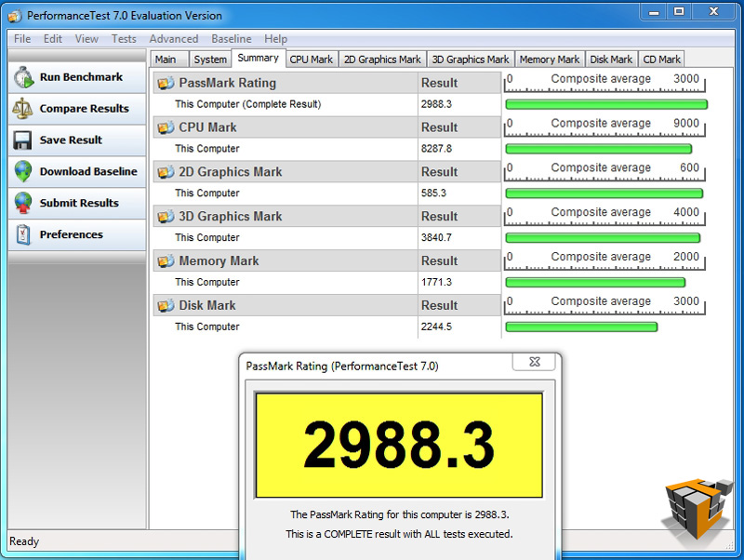Click the Submit Results button label

click(x=79, y=203)
